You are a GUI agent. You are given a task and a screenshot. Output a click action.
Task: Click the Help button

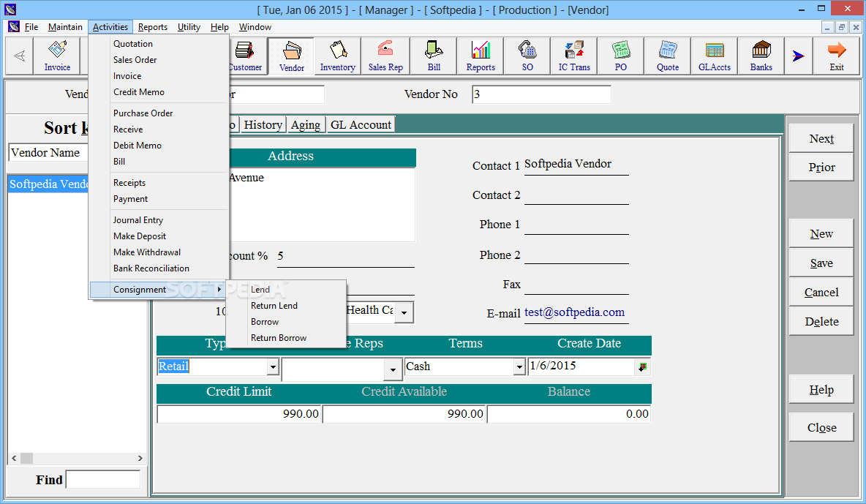pyautogui.click(x=821, y=390)
